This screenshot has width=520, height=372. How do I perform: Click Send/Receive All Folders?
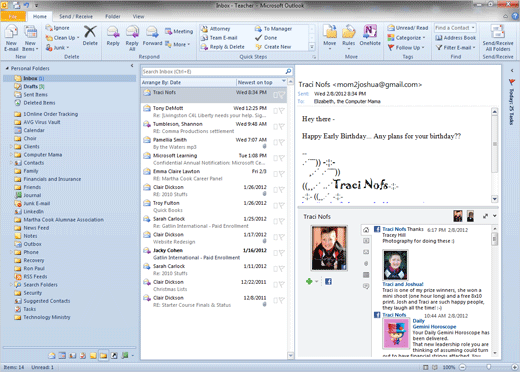pos(498,38)
